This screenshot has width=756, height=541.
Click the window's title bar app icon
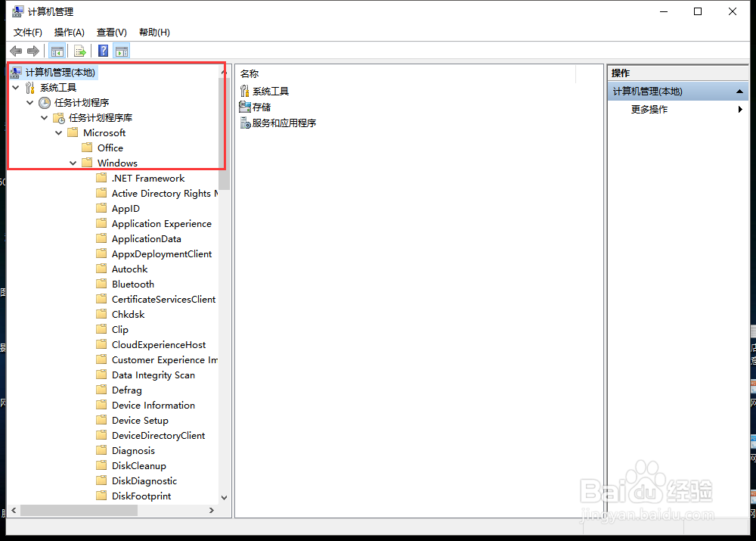click(18, 11)
